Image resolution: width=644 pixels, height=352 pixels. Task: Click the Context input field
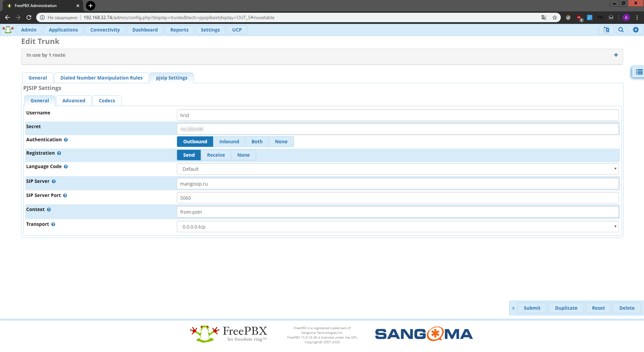pos(398,212)
